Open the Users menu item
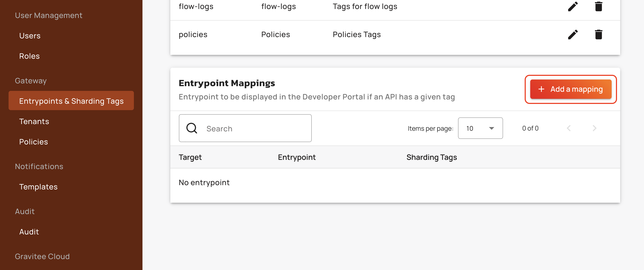This screenshot has width=644, height=270. (x=30, y=36)
